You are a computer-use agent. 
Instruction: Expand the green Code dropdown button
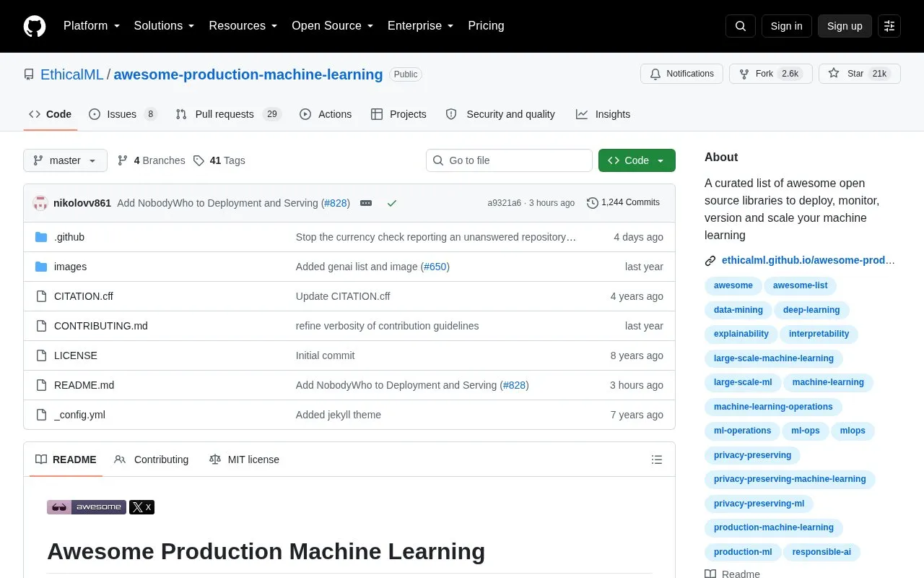pos(637,160)
